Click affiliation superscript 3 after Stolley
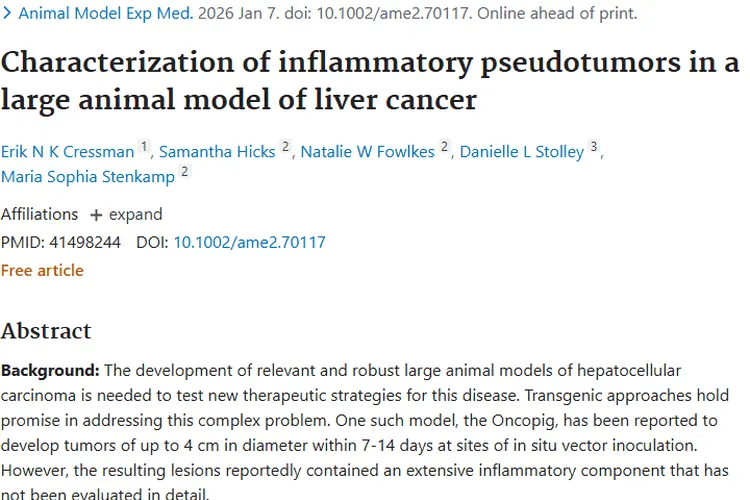This screenshot has height=500, width=750. tap(594, 147)
